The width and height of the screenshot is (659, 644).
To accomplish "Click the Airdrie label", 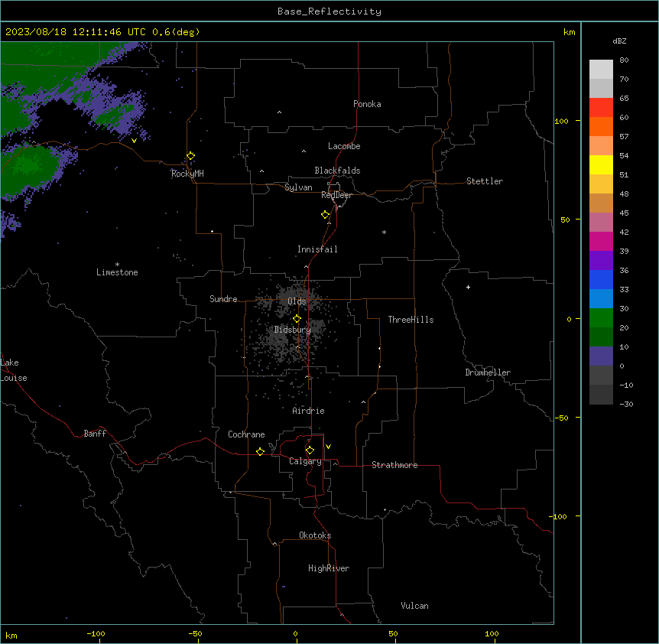I will pos(309,411).
